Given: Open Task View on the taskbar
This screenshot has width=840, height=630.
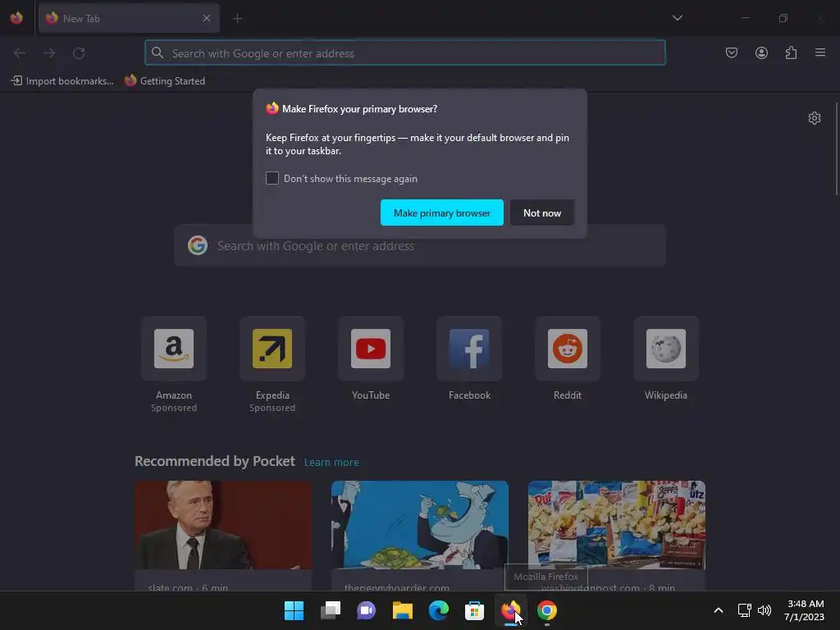Looking at the screenshot, I should 330,610.
